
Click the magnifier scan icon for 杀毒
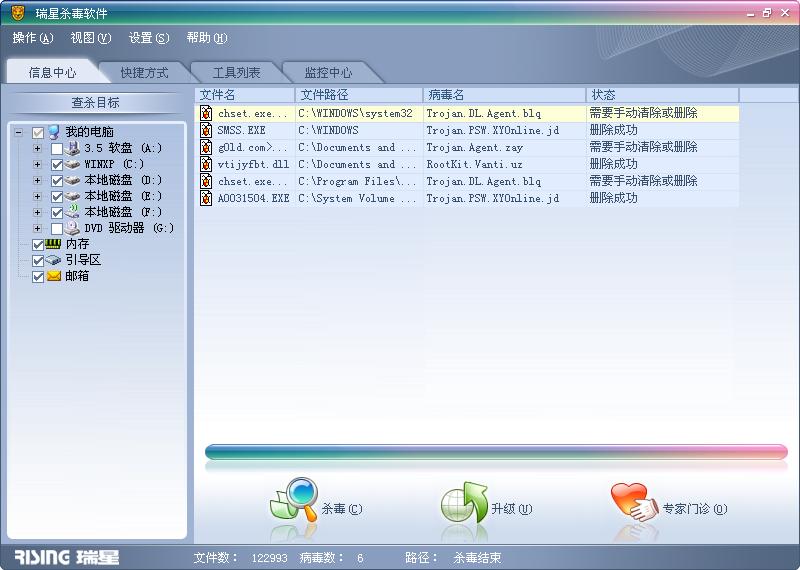294,500
